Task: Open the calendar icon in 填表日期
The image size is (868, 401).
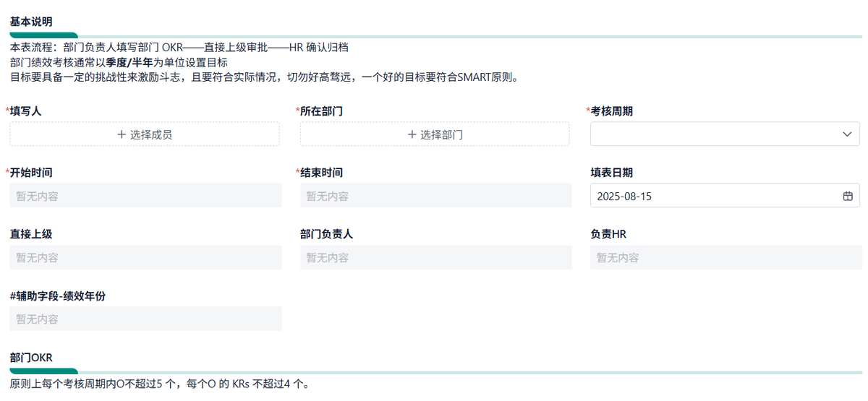Action: (x=848, y=196)
